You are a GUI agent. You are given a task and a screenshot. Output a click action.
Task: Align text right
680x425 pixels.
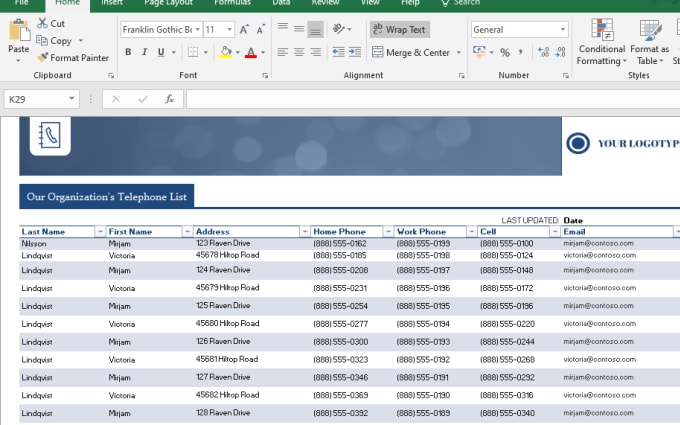coord(316,52)
